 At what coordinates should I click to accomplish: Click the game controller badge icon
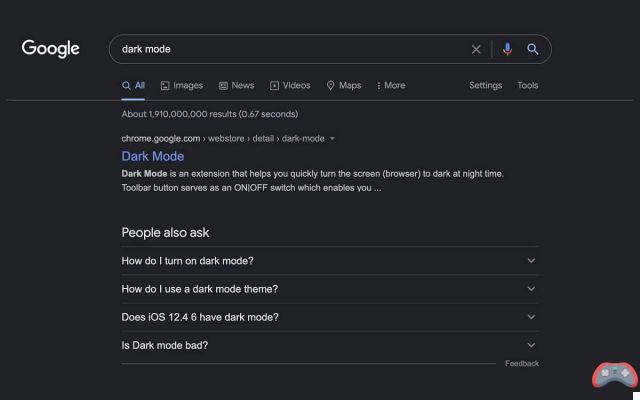(615, 375)
